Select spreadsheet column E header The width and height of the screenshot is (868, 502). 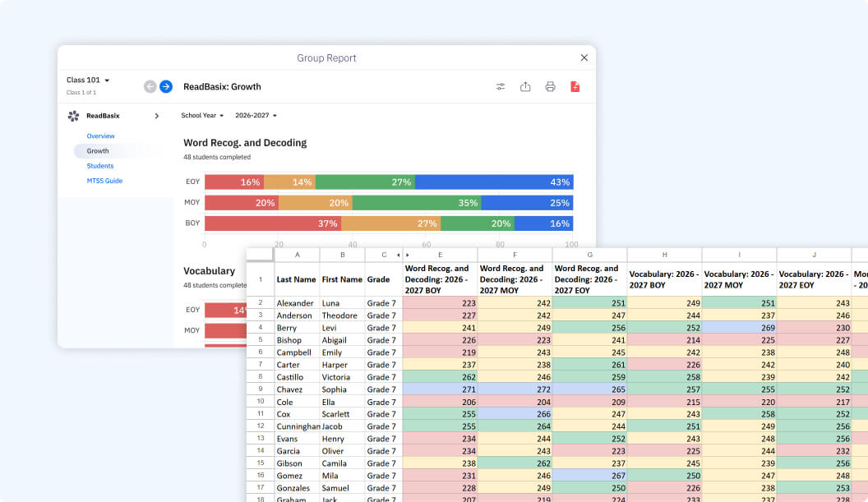pos(440,255)
